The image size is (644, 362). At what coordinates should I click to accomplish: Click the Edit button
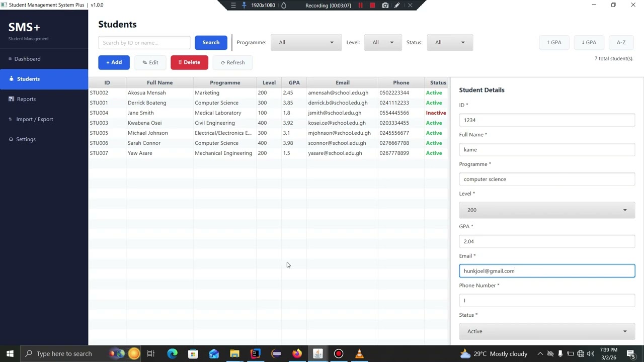(150, 62)
